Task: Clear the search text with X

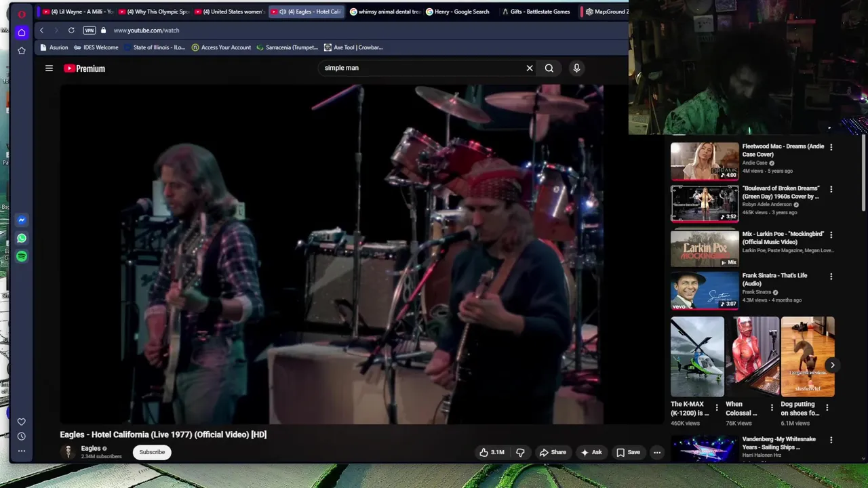Action: click(530, 68)
